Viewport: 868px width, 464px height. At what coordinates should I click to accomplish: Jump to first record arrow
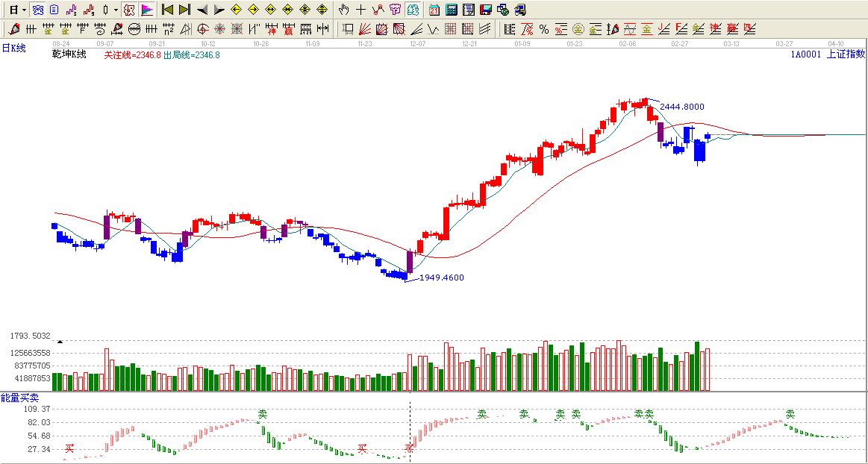(167, 10)
